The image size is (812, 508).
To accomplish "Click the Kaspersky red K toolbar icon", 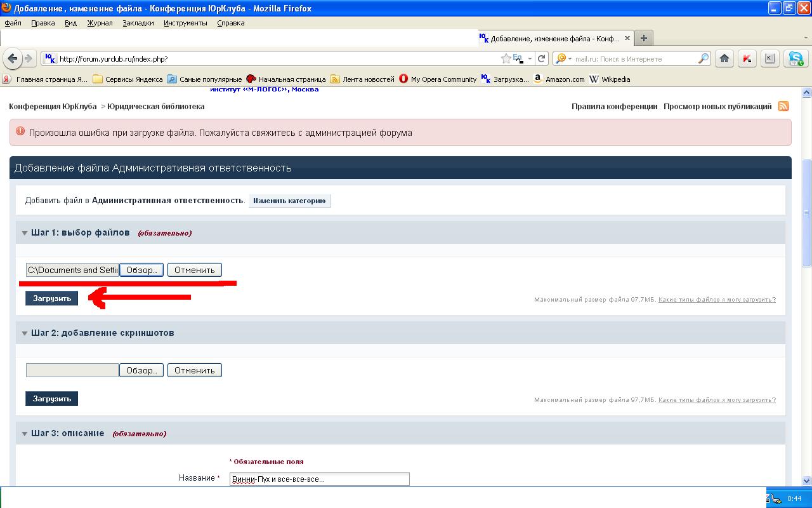I will 747,58.
